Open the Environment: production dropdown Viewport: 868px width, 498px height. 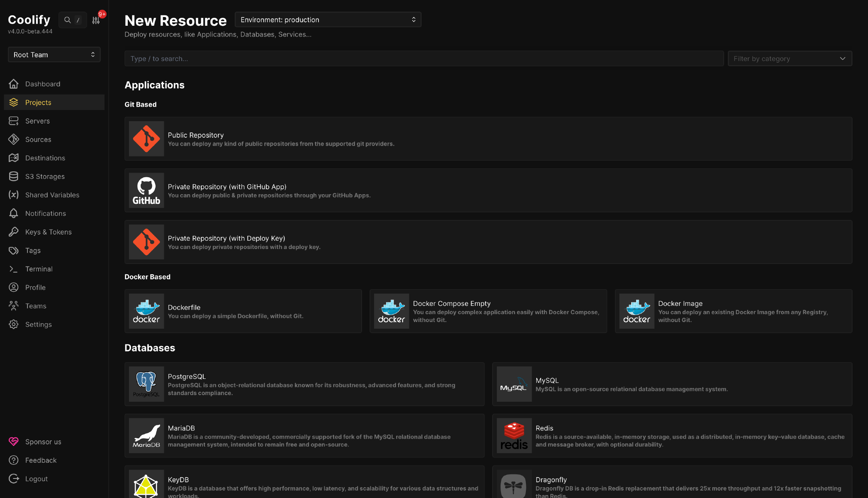[x=328, y=20]
